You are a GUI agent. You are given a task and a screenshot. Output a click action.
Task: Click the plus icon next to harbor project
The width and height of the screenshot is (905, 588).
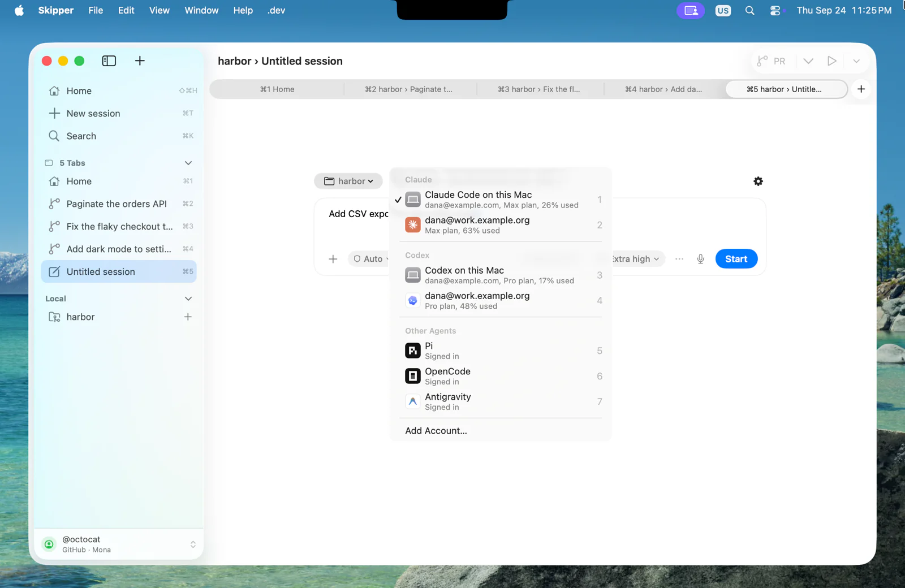pyautogui.click(x=188, y=317)
